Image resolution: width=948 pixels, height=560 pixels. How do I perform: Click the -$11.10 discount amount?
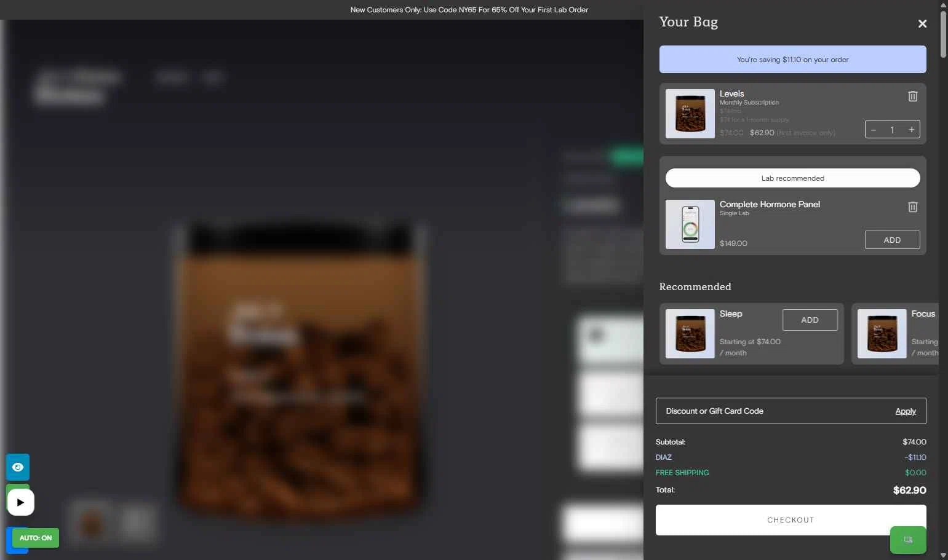(x=915, y=457)
